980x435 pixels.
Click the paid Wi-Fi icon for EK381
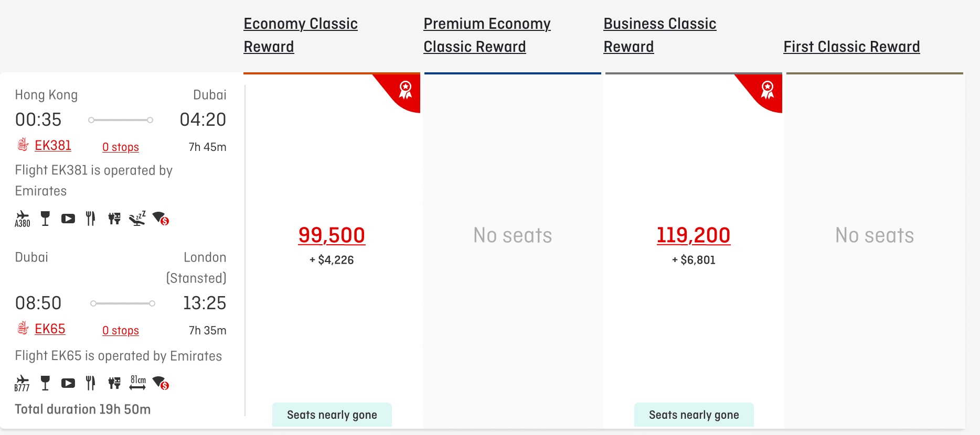click(161, 218)
